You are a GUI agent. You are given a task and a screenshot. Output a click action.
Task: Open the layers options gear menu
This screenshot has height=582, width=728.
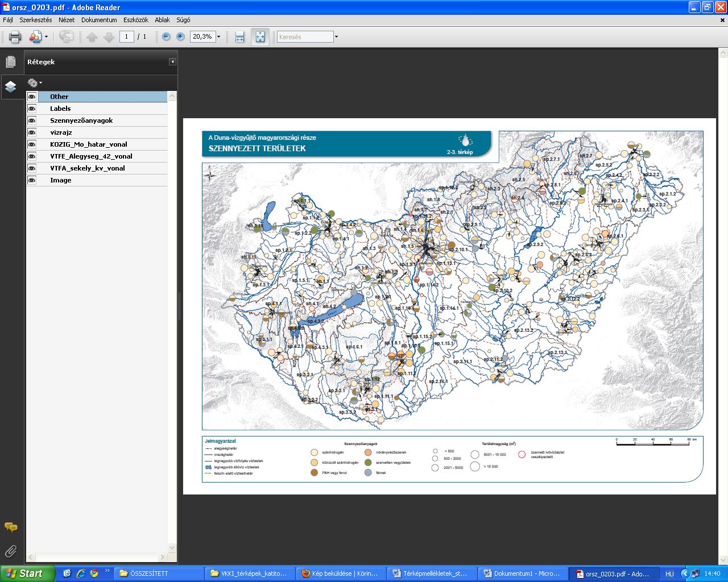(34, 83)
